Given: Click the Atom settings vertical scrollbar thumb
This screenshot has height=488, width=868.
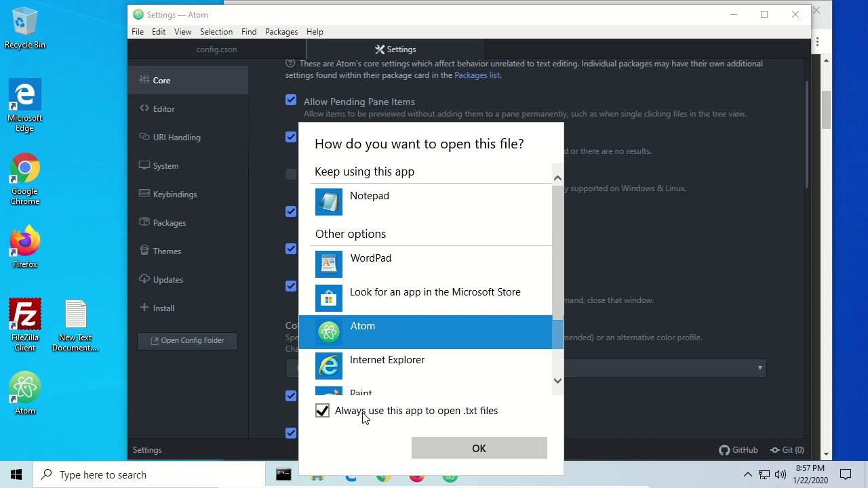Looking at the screenshot, I should [x=807, y=134].
